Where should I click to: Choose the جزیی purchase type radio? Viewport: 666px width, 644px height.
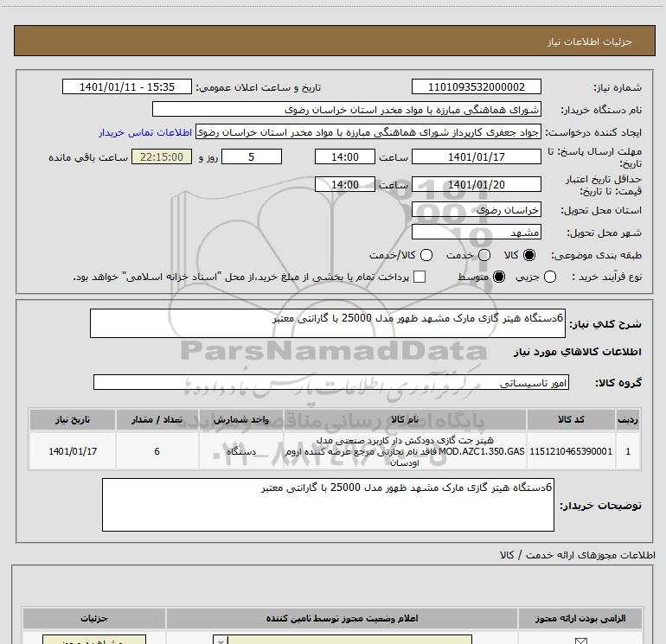550,277
